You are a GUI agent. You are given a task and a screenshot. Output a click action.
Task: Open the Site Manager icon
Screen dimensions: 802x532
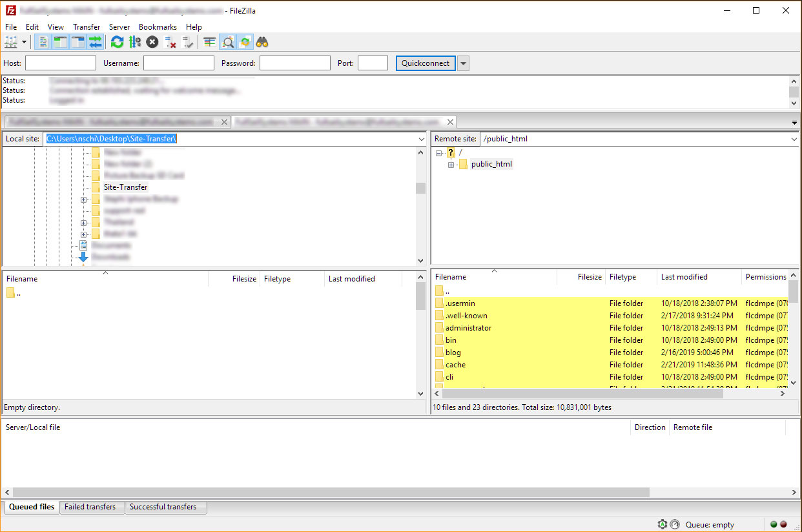[11, 42]
